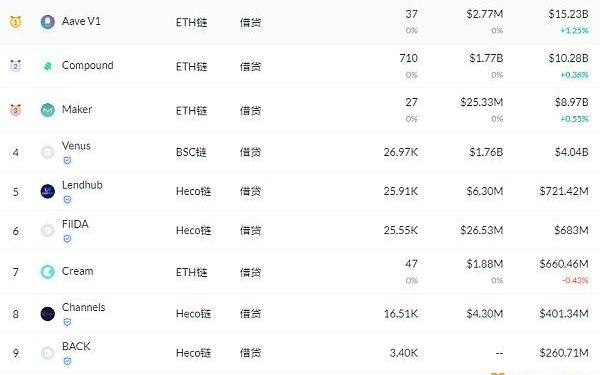Click the shield badge under BACK
Screen dimensions: 600x375
click(x=67, y=361)
